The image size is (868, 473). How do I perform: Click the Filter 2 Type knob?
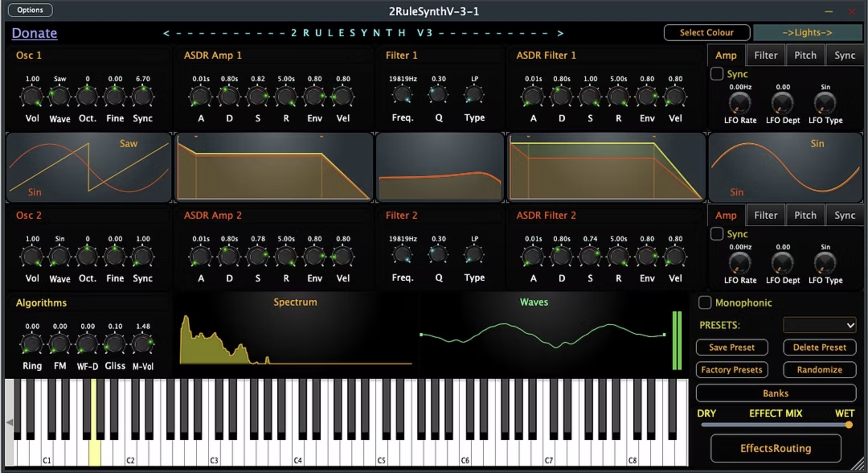point(474,255)
